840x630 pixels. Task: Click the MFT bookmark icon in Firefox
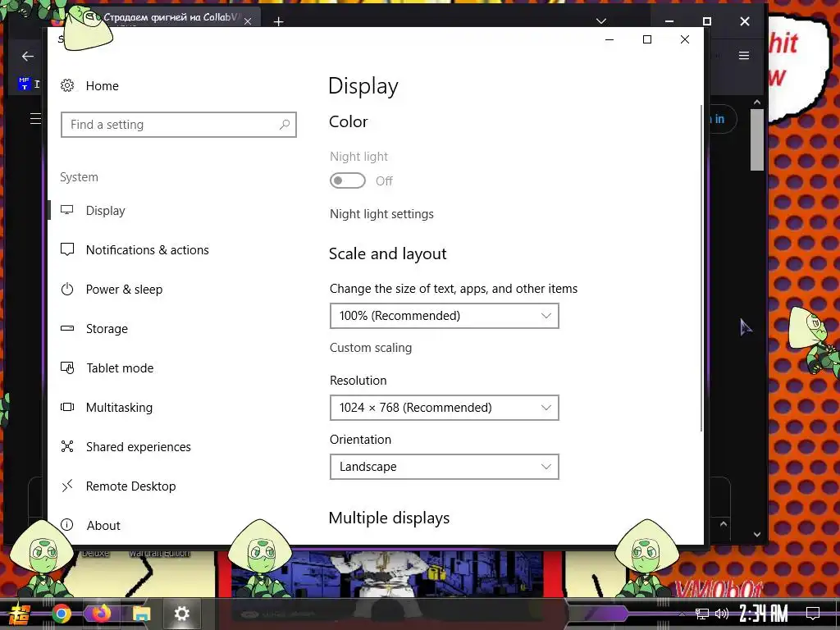(24, 83)
